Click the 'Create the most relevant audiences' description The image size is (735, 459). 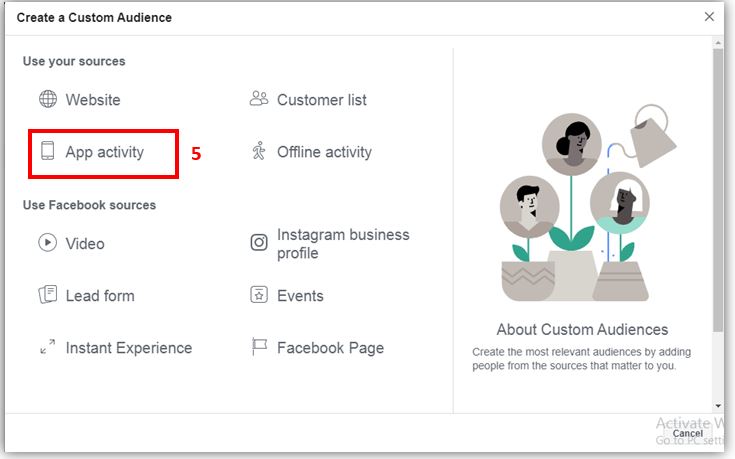tap(581, 359)
